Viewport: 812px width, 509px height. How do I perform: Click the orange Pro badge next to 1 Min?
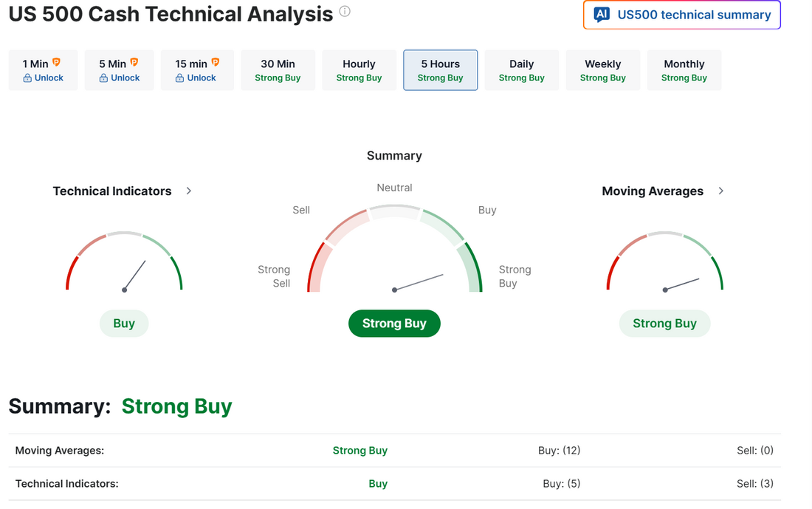click(x=56, y=63)
